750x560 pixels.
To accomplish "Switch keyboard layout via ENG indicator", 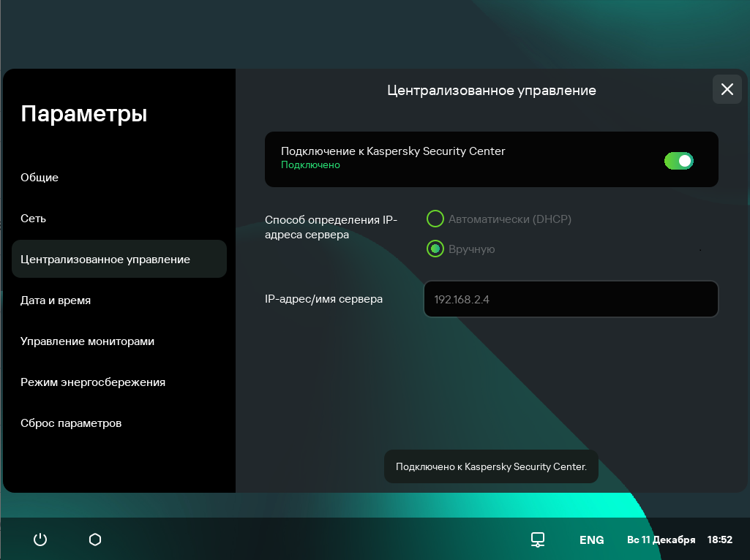I will tap(592, 540).
